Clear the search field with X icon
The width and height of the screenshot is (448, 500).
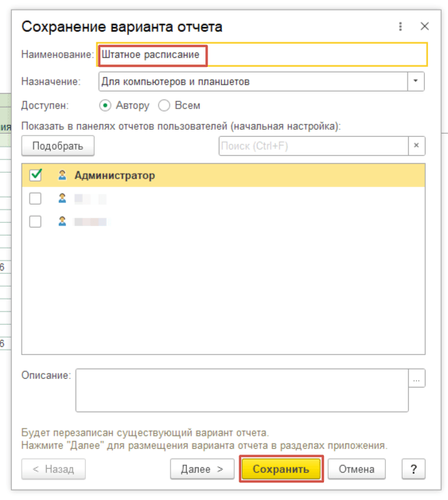pos(416,146)
